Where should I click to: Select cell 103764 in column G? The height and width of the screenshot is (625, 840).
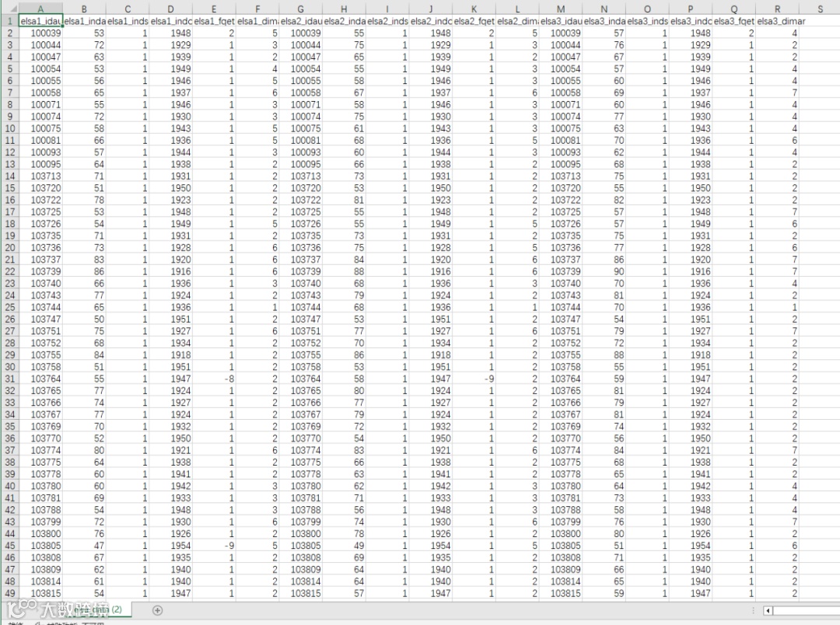click(301, 379)
